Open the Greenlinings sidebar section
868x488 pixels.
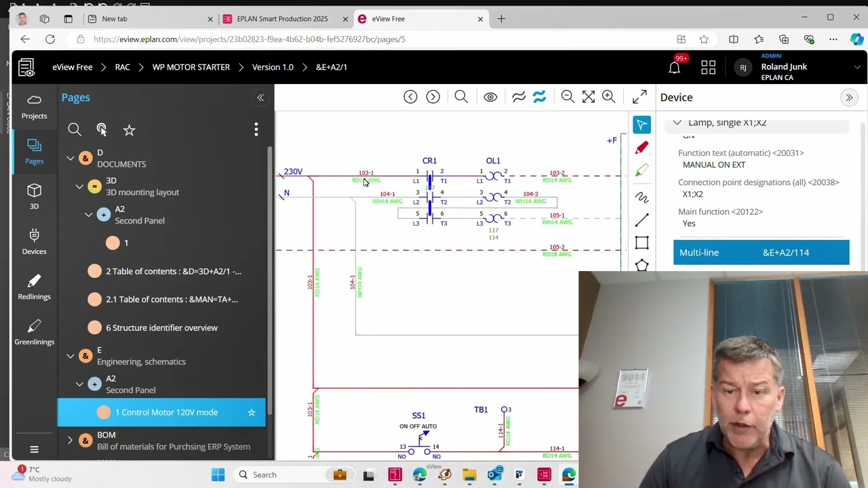(x=34, y=333)
